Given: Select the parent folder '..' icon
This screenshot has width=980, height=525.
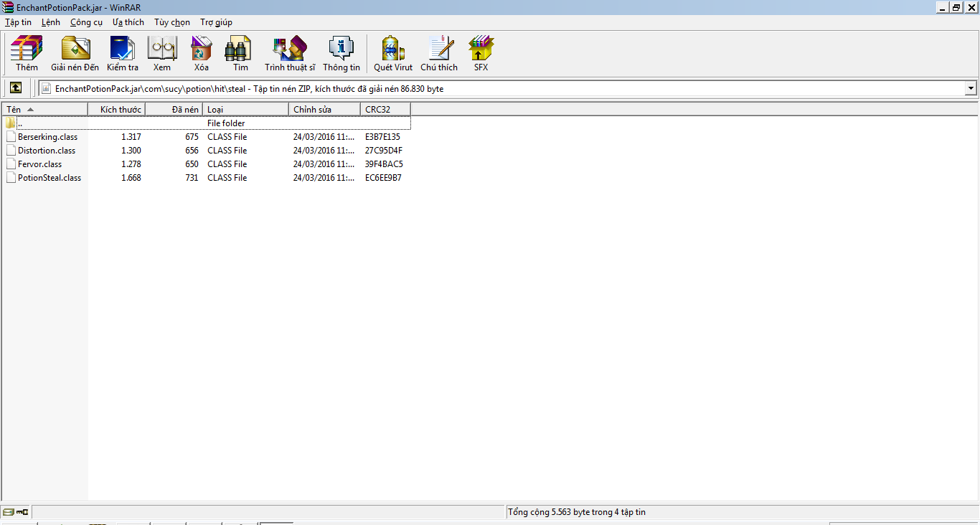Looking at the screenshot, I should (11, 123).
